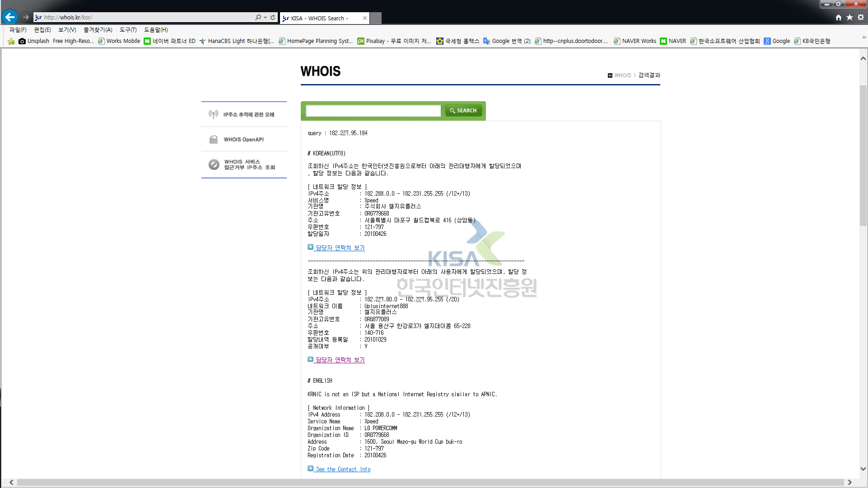Viewport: 868px width, 488px height.
Task: Expand favorites bar overflow chevron
Action: coord(863,38)
